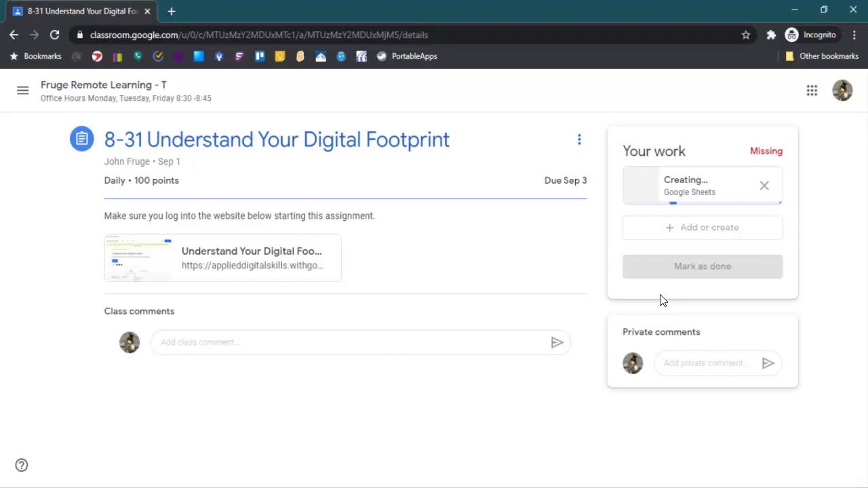Open the Understand Your Digital Footprint link attachment
The width and height of the screenshot is (868, 488).
222,258
